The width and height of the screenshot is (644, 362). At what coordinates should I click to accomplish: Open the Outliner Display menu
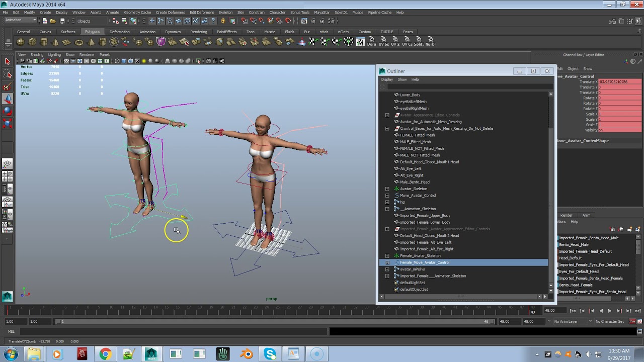click(387, 79)
